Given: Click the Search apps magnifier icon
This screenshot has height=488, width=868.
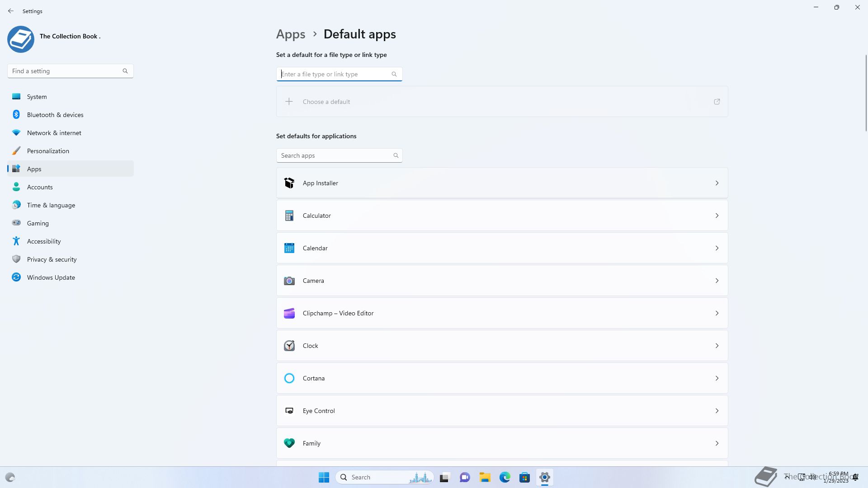Looking at the screenshot, I should click(396, 155).
